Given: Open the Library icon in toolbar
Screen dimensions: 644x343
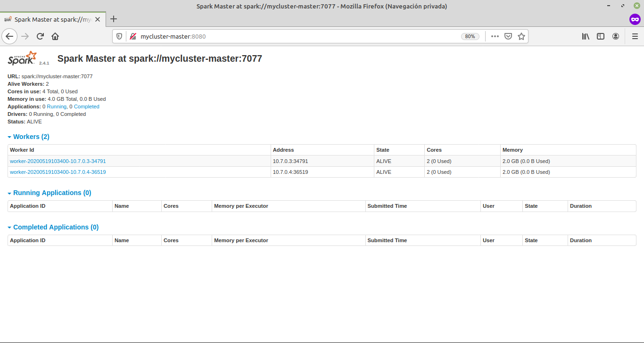Looking at the screenshot, I should 586,36.
